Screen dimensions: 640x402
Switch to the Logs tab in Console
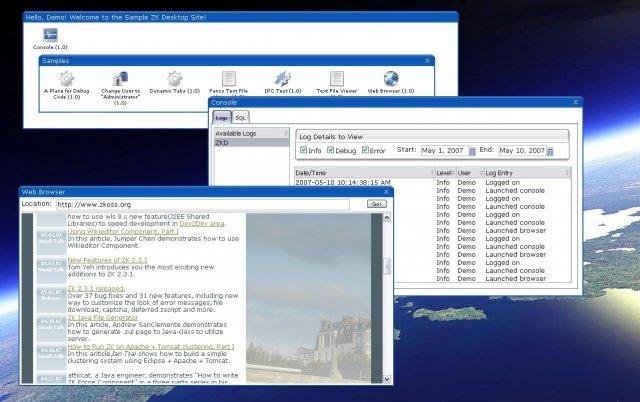222,118
